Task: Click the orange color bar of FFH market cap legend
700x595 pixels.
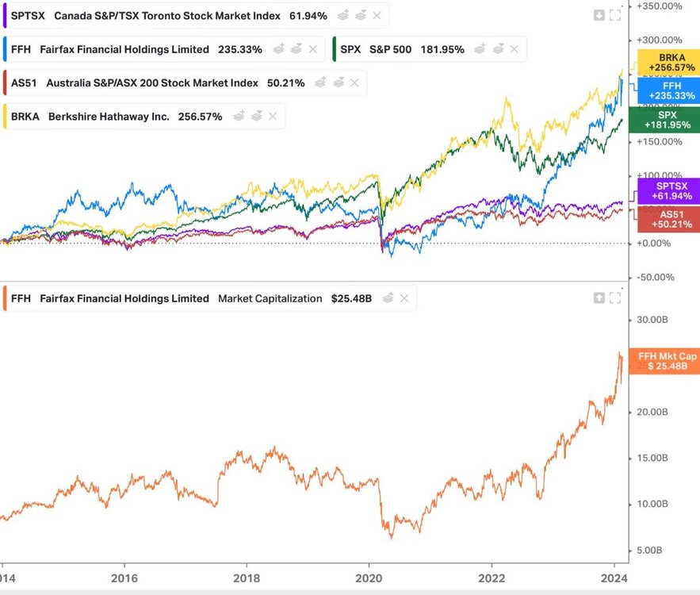Action: (x=5, y=298)
